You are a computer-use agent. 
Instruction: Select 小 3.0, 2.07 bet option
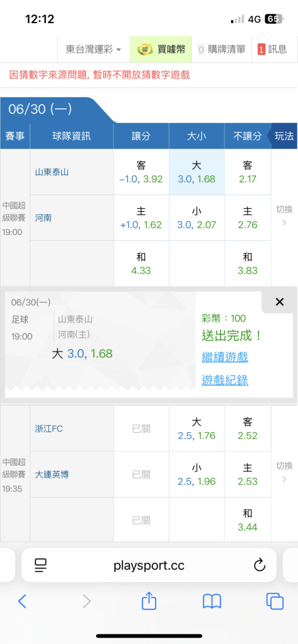(196, 218)
